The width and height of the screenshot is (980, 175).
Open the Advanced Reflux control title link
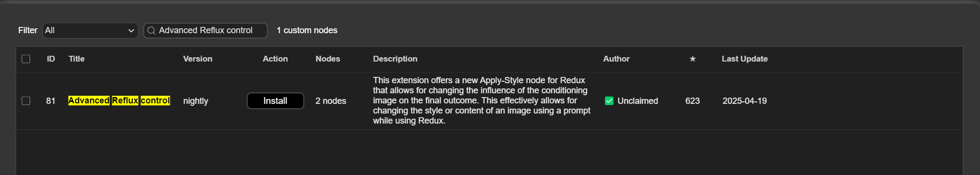(x=119, y=100)
